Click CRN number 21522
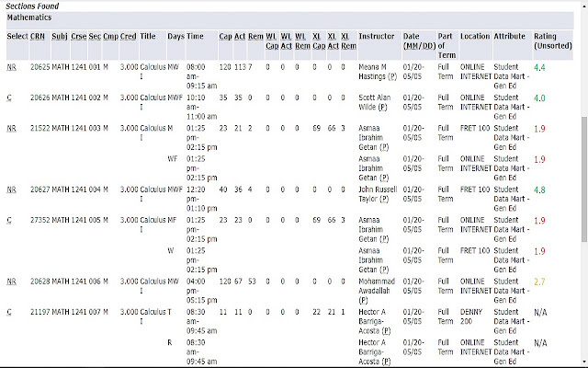The image size is (588, 368). tap(40, 129)
